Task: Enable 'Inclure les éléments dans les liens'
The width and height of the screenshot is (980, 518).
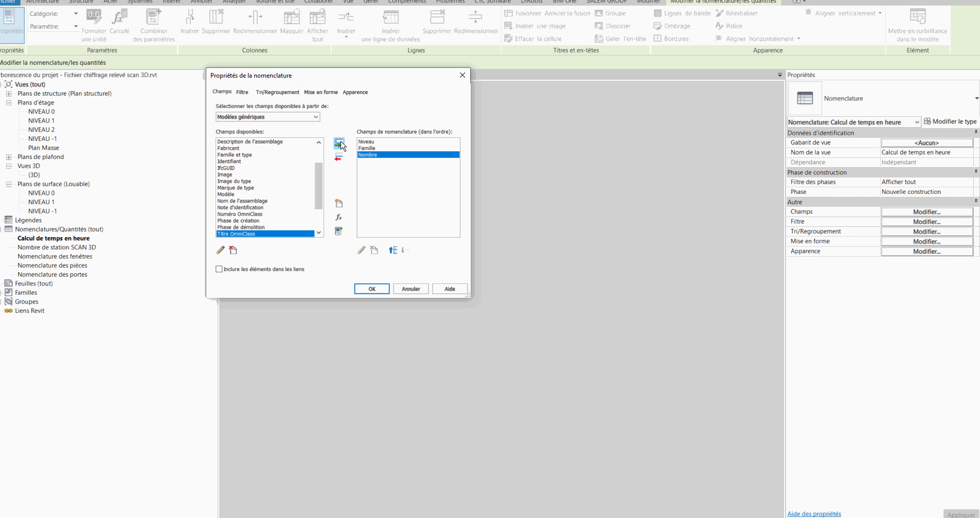Action: [219, 269]
